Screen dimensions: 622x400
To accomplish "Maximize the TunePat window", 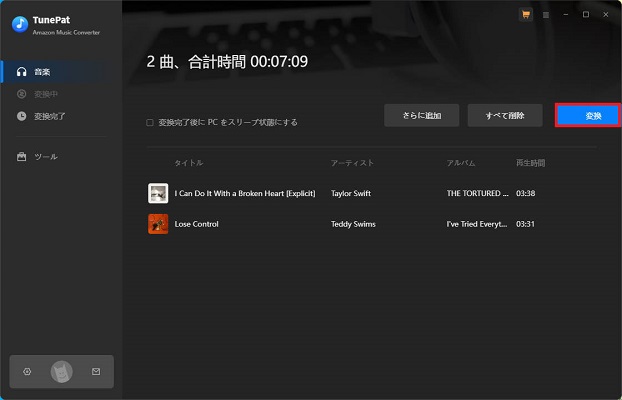I will click(x=586, y=15).
